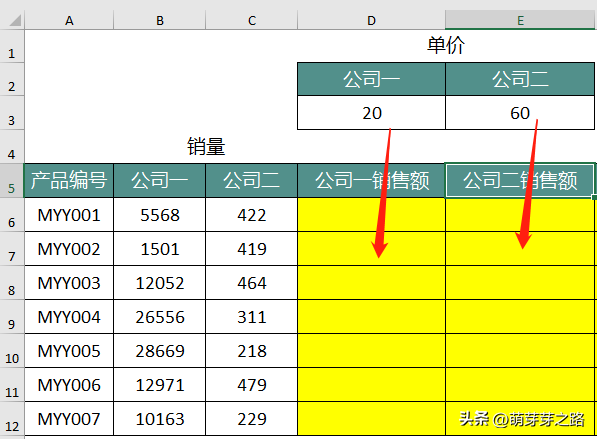Select row 7 header
The width and height of the screenshot is (597, 439).
(x=12, y=249)
